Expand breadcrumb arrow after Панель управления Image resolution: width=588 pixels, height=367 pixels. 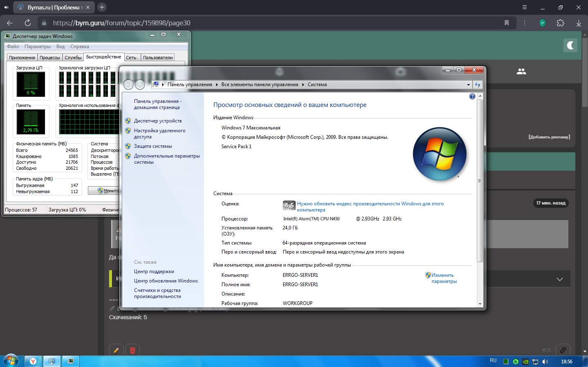[217, 85]
